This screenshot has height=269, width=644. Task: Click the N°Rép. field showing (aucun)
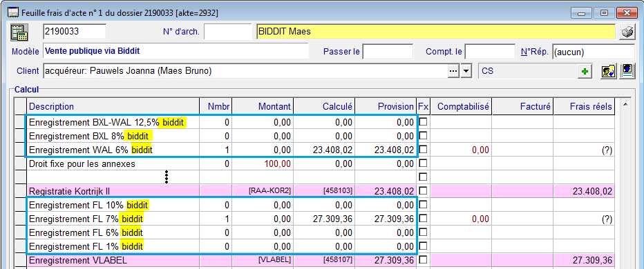pos(594,52)
